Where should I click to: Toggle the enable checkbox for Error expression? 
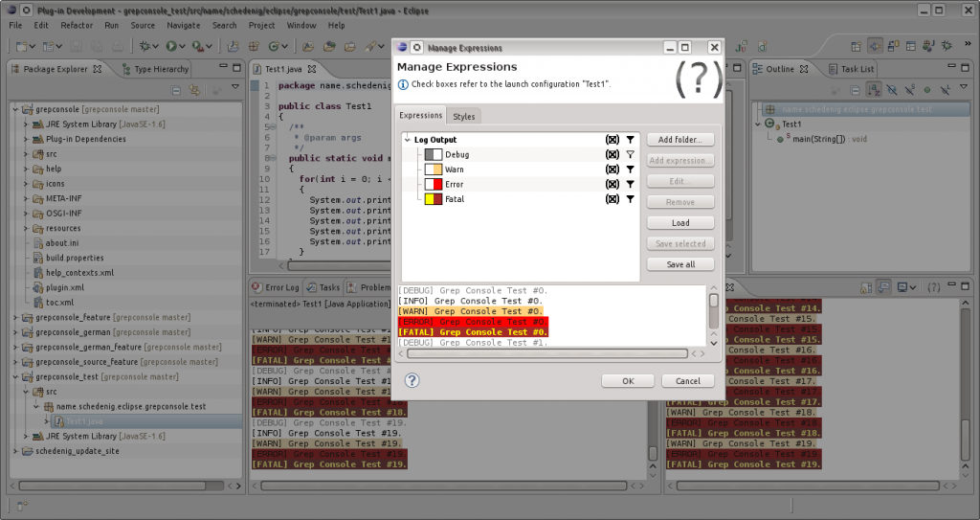point(612,185)
